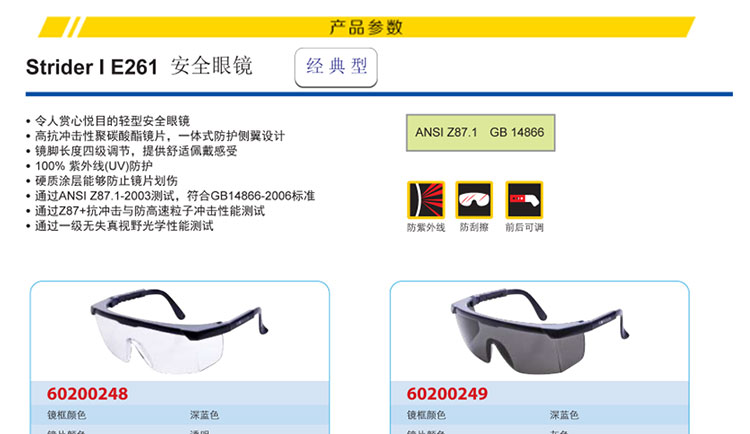Select the 经典型 classic type badge
This screenshot has width=750, height=434.
pos(336,67)
